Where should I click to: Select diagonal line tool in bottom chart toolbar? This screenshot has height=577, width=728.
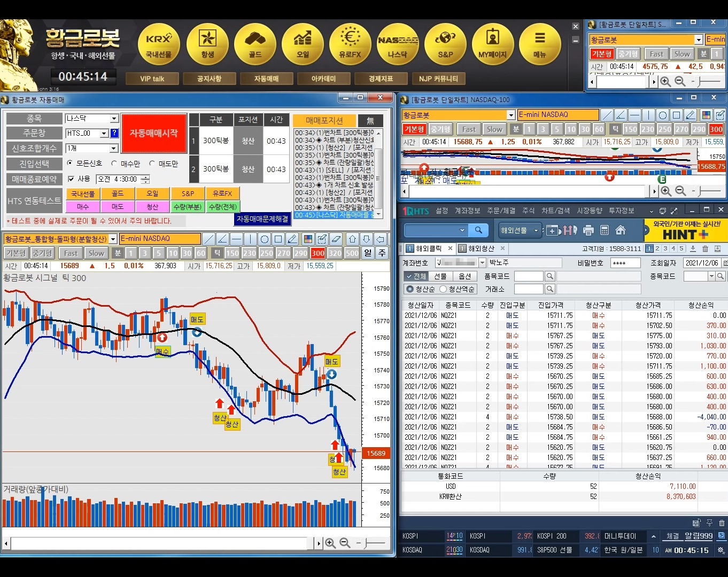pyautogui.click(x=208, y=239)
